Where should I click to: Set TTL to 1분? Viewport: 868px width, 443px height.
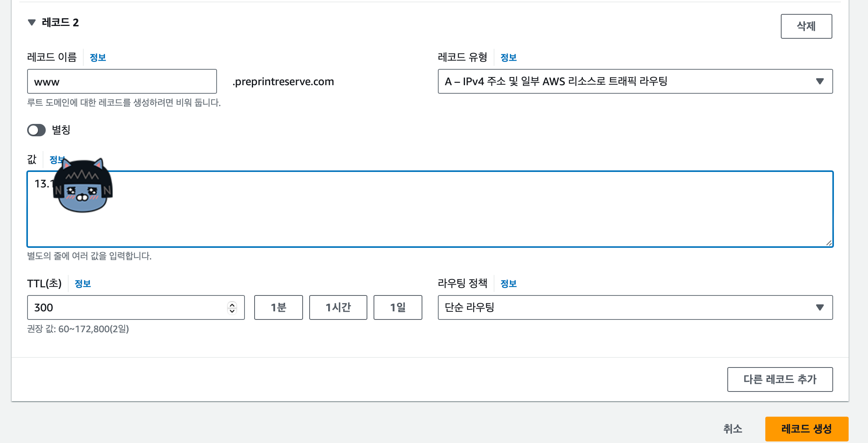(278, 307)
